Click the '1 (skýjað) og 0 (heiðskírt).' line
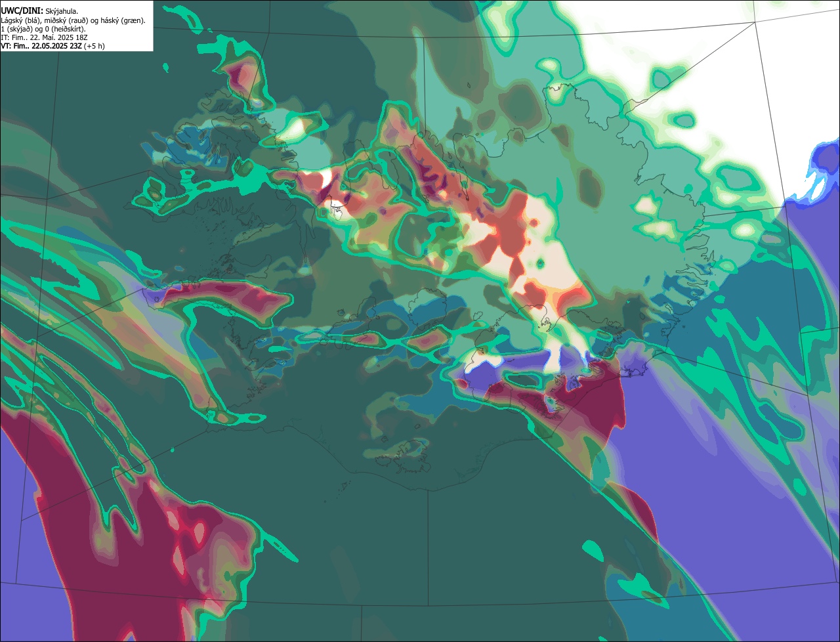This screenshot has height=642, width=840. click(43, 29)
